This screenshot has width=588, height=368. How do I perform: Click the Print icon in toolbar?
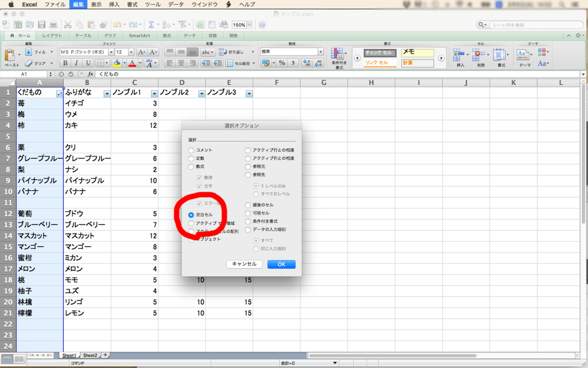tap(53, 25)
